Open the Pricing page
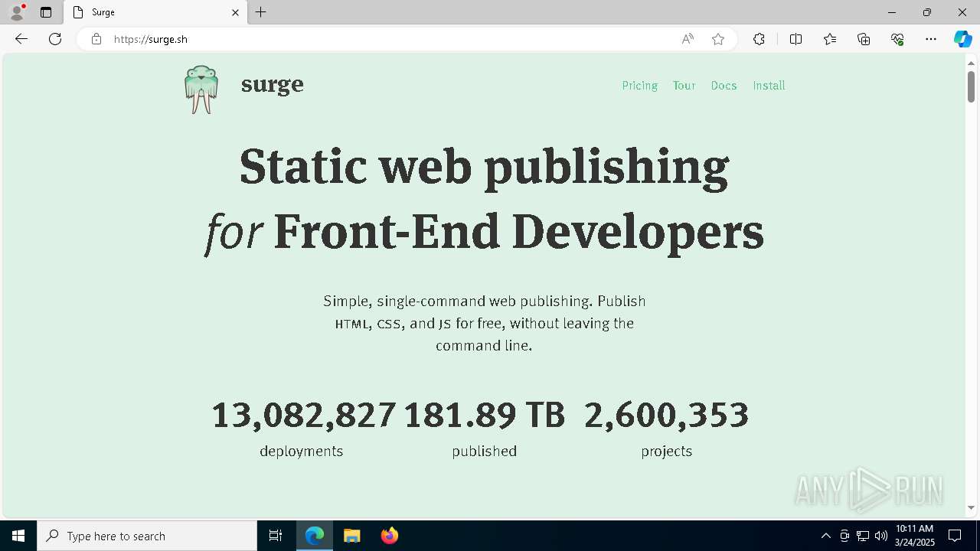Image resolution: width=980 pixels, height=551 pixels. (x=639, y=86)
